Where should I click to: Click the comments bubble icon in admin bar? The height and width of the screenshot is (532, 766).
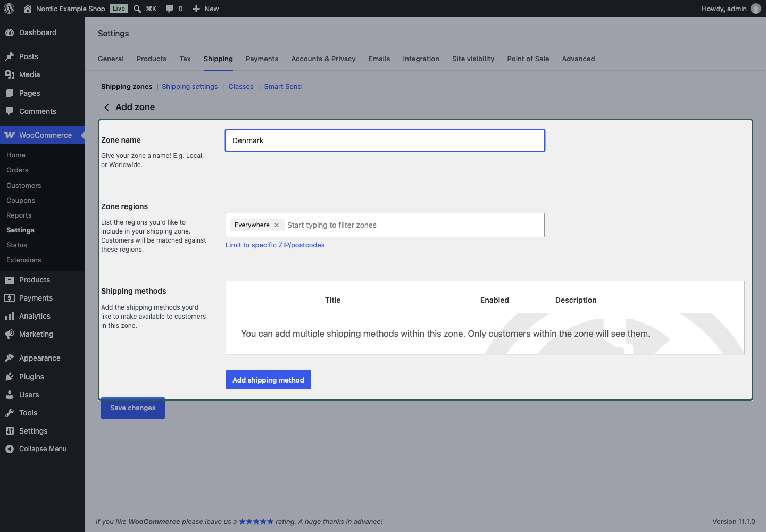(170, 9)
